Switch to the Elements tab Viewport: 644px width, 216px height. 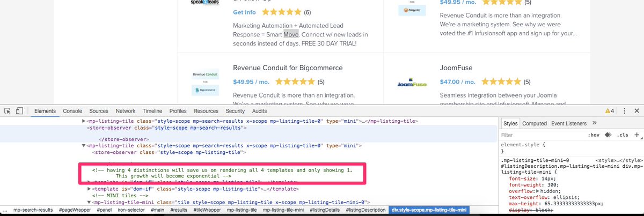[x=45, y=111]
